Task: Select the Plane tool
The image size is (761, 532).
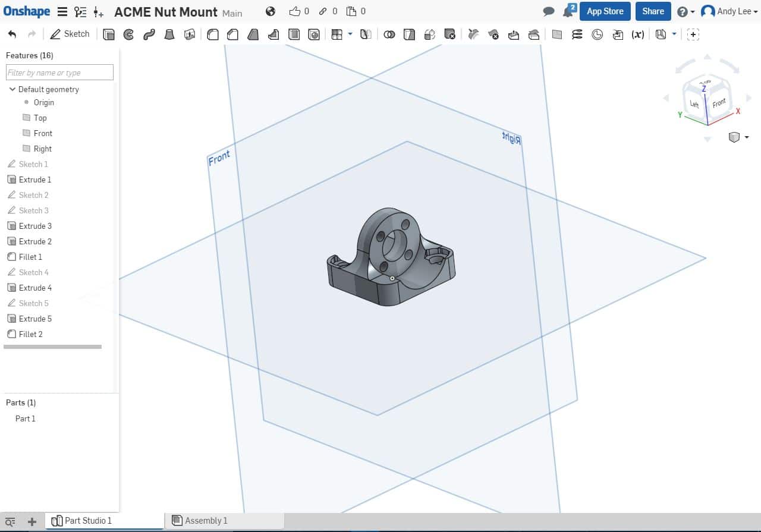Action: [557, 34]
